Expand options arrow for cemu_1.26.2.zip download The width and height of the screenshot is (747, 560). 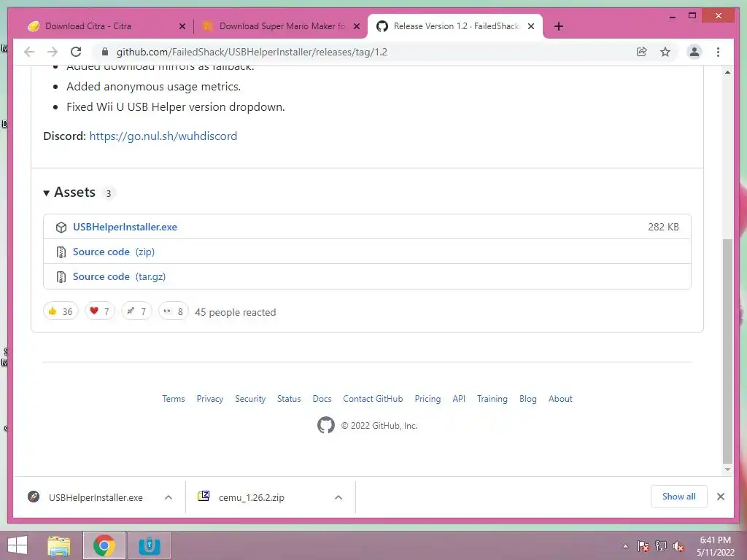click(338, 497)
